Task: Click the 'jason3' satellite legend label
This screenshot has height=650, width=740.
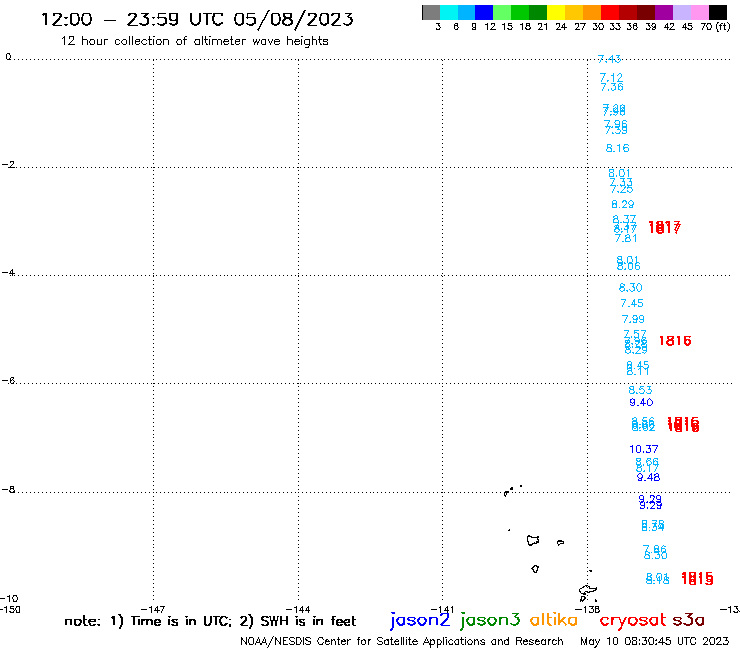Action: [x=490, y=620]
